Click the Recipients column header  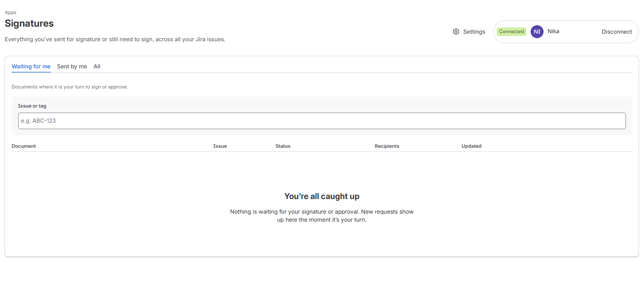tap(387, 146)
